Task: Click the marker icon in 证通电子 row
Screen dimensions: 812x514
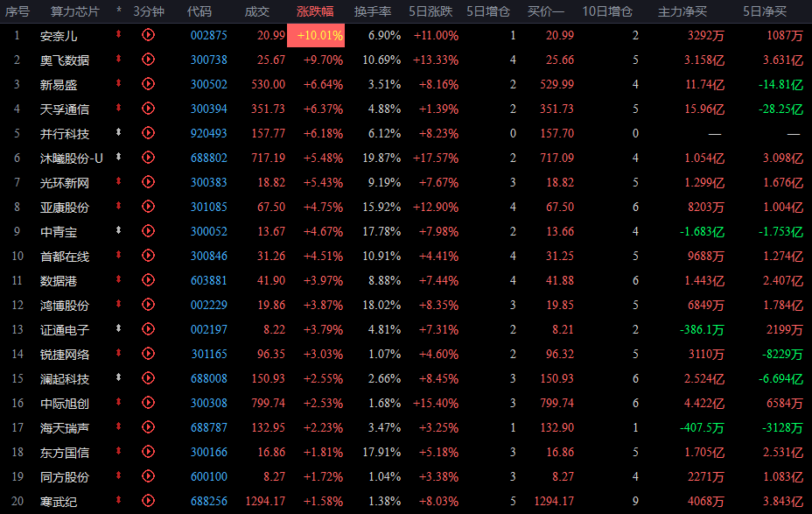Action: [x=119, y=329]
